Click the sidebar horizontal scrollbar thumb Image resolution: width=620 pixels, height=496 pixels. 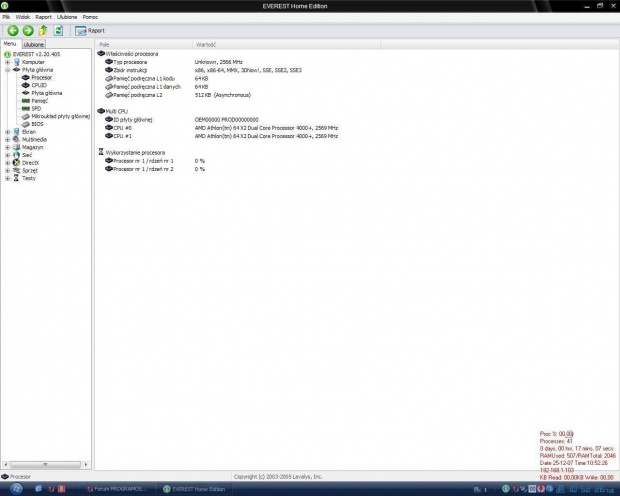45,464
